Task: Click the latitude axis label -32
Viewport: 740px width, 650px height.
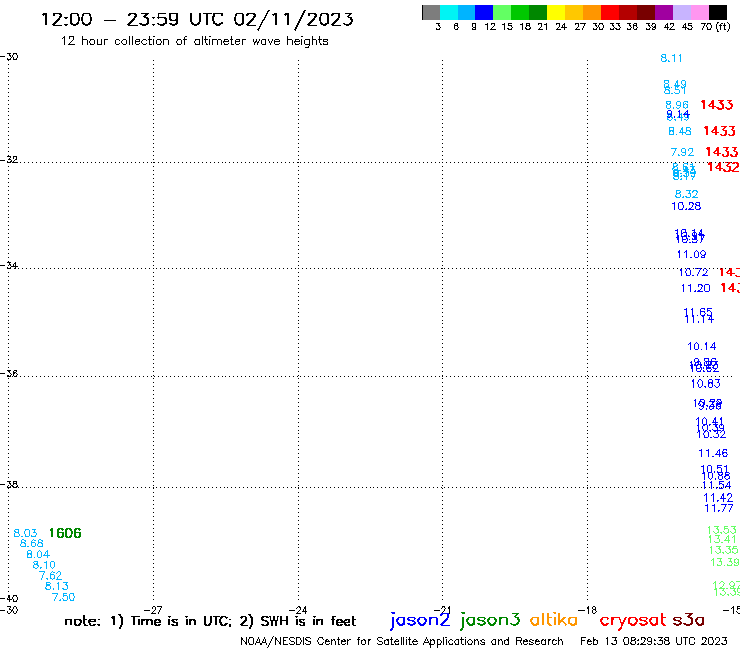Action: [9, 159]
